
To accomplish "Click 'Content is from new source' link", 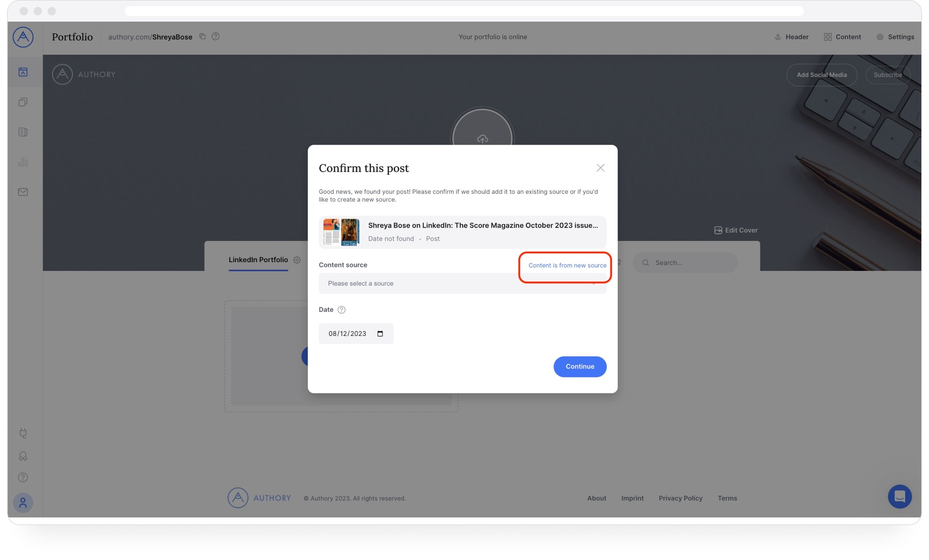I will (567, 265).
